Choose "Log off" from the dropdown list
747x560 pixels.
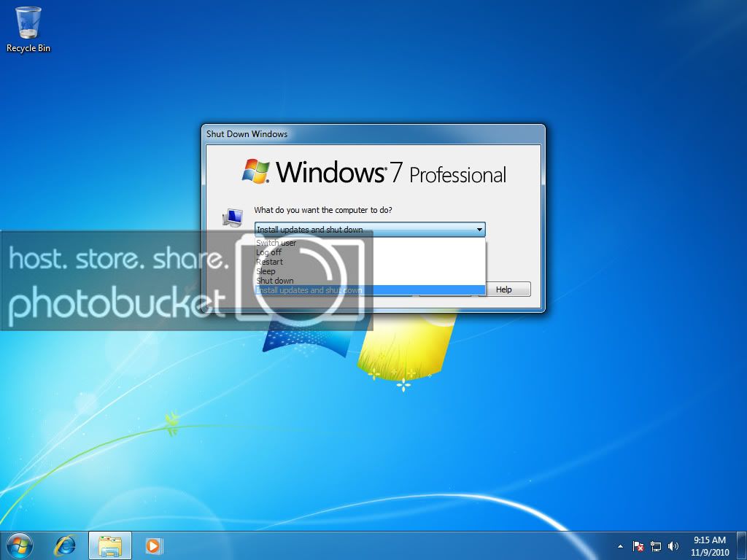click(268, 252)
